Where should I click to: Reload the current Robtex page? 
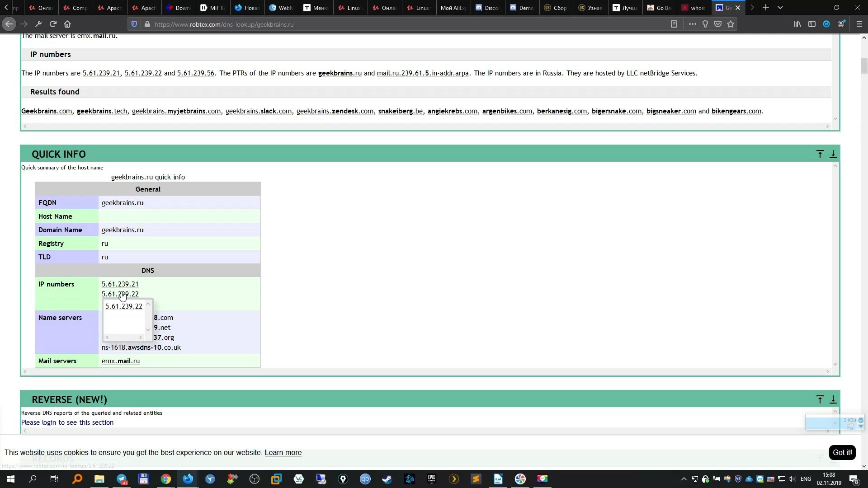point(53,24)
